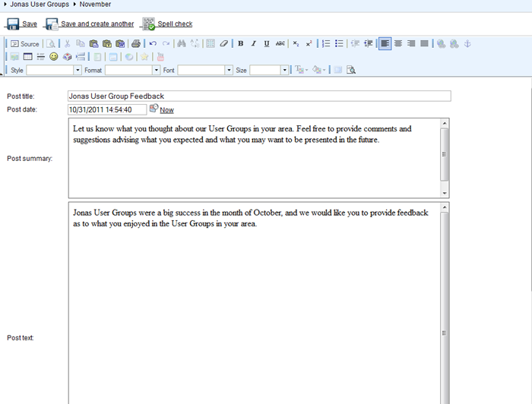532x404 pixels.
Task: Click the Save button
Action: pyautogui.click(x=22, y=24)
